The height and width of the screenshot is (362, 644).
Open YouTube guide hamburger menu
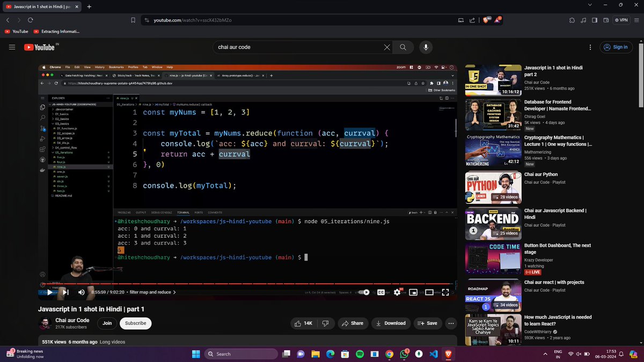pyautogui.click(x=12, y=47)
